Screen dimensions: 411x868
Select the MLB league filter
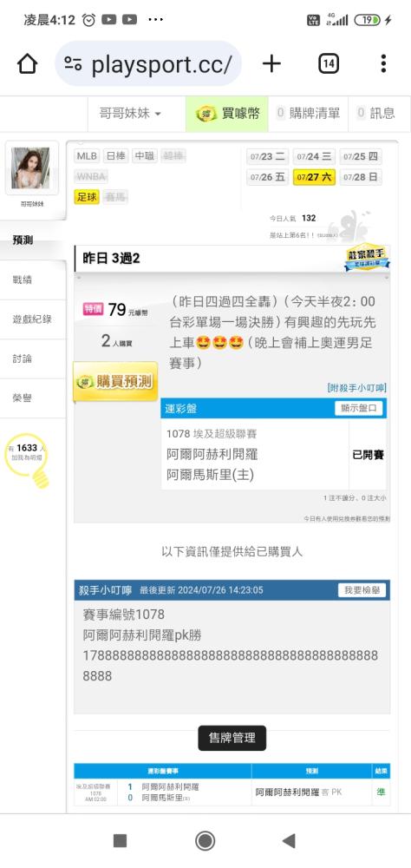[87, 156]
